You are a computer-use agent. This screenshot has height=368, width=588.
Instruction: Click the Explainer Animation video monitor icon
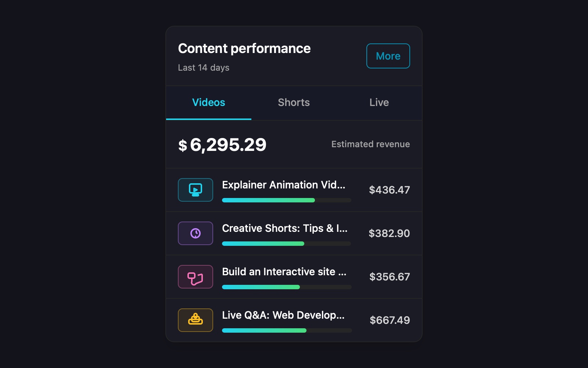tap(195, 190)
